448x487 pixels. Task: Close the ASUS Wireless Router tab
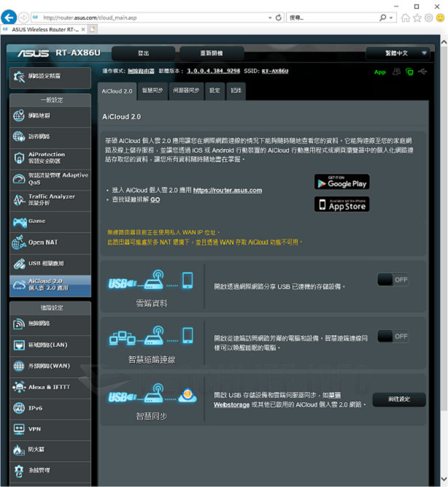[83, 29]
